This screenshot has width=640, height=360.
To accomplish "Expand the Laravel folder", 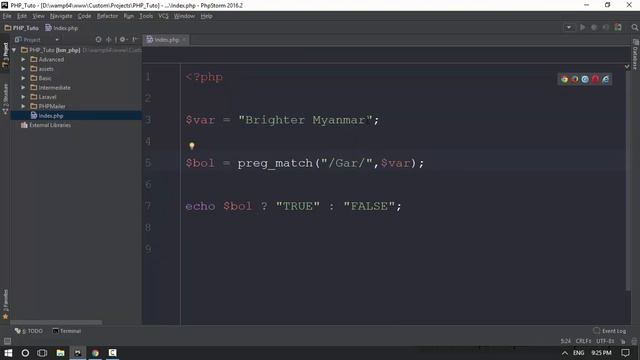I will click(23, 97).
